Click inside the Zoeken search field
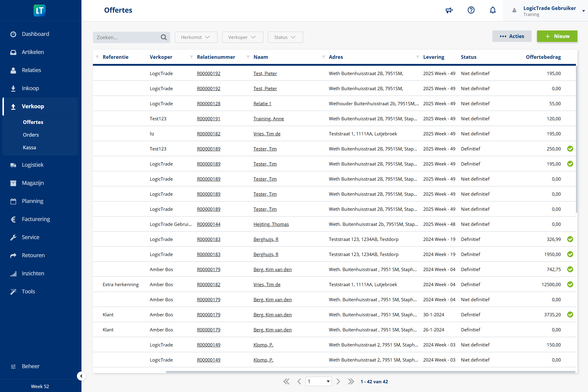 click(x=127, y=37)
